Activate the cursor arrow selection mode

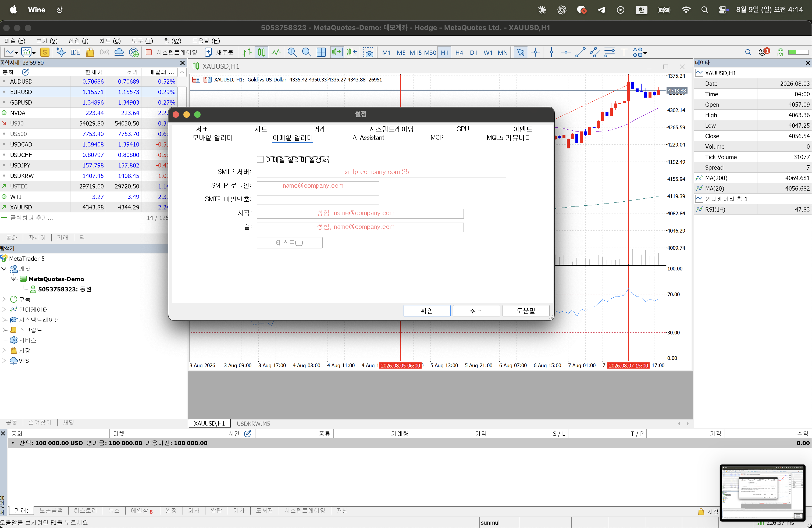pos(521,52)
